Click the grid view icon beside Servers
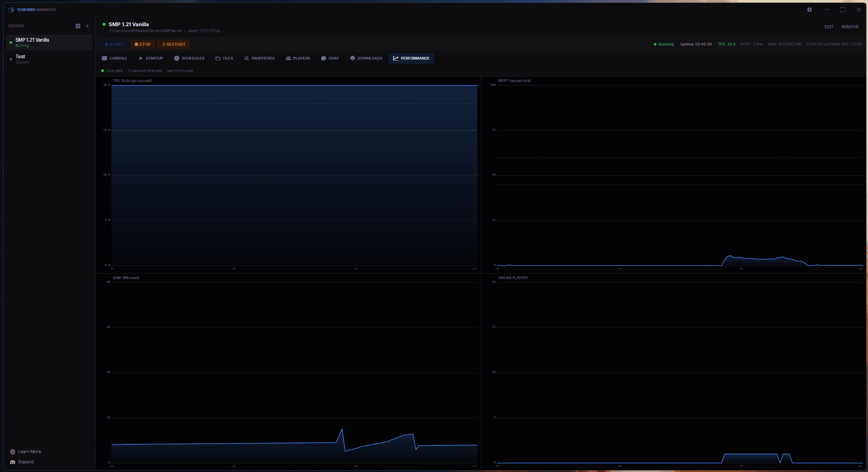The height and width of the screenshot is (472, 868). click(x=78, y=26)
